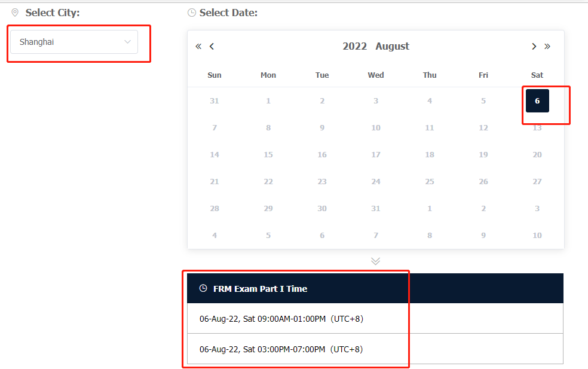Click the clock icon beside Select Date
Viewport: 588px width, 369px height.
pyautogui.click(x=192, y=13)
